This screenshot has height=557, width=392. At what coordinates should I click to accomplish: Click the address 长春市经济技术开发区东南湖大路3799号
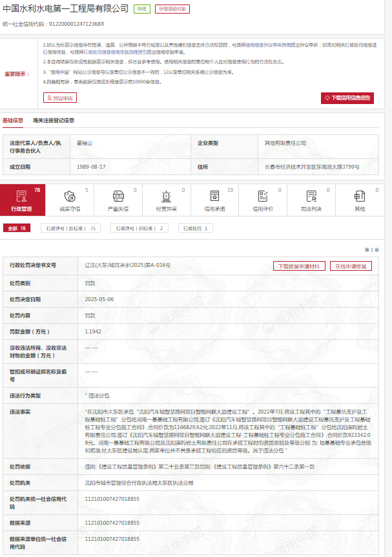[x=312, y=167]
